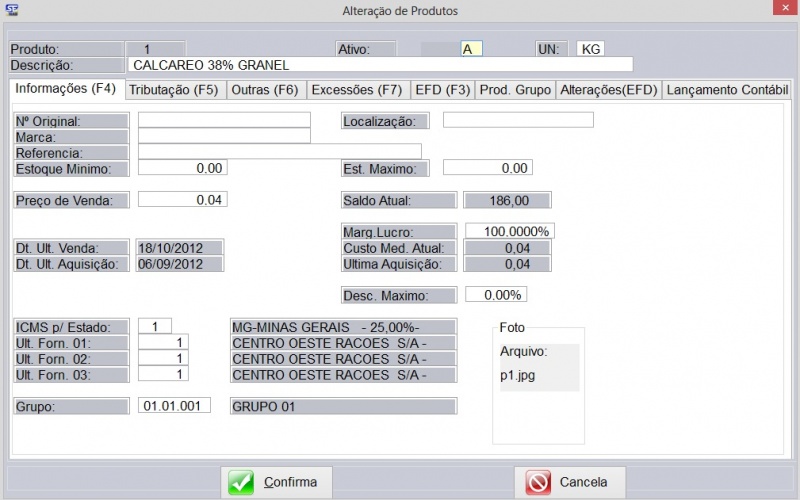The image size is (800, 500).
Task: Open the EFD (F3) tab
Action: (x=442, y=90)
